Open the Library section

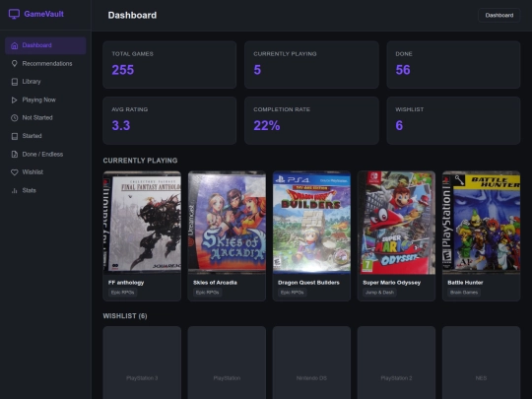pos(45,82)
